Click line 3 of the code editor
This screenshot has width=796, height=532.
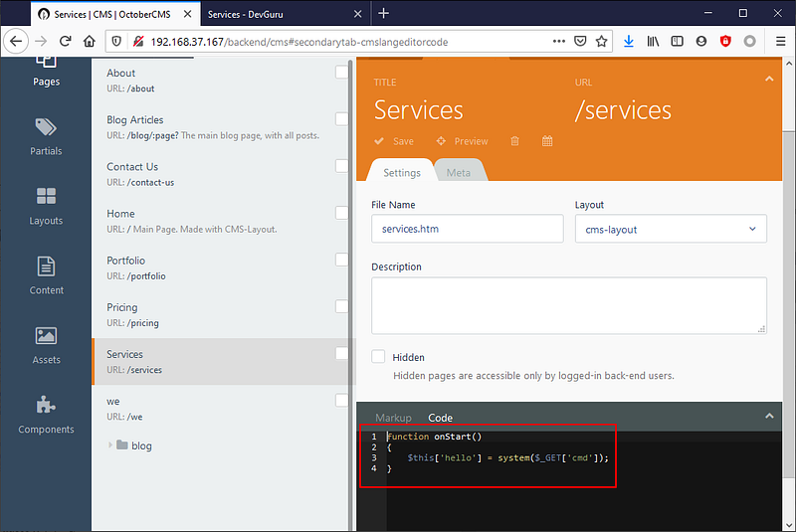pyautogui.click(x=507, y=457)
